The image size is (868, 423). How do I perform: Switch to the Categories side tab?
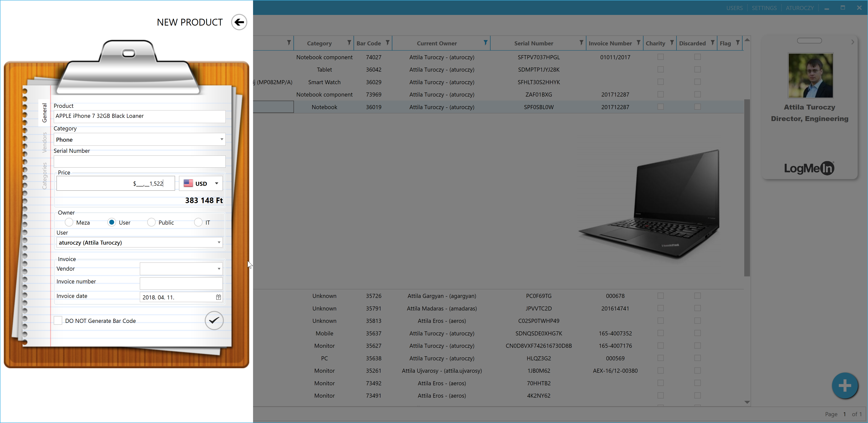pyautogui.click(x=45, y=176)
